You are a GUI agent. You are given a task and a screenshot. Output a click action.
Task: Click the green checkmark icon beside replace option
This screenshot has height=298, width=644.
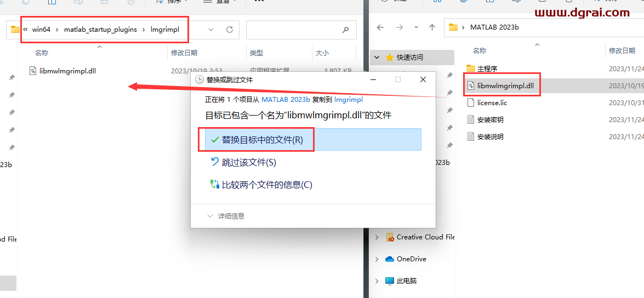coord(214,140)
